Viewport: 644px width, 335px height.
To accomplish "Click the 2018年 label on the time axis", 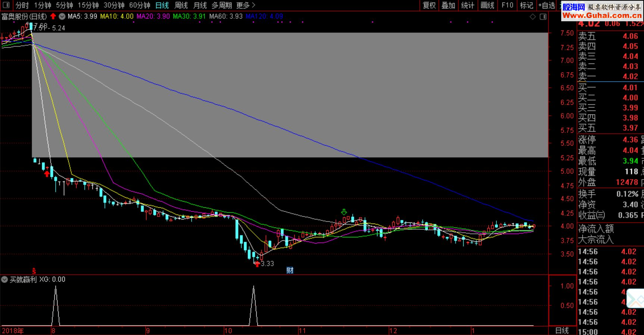I will (x=13, y=331).
